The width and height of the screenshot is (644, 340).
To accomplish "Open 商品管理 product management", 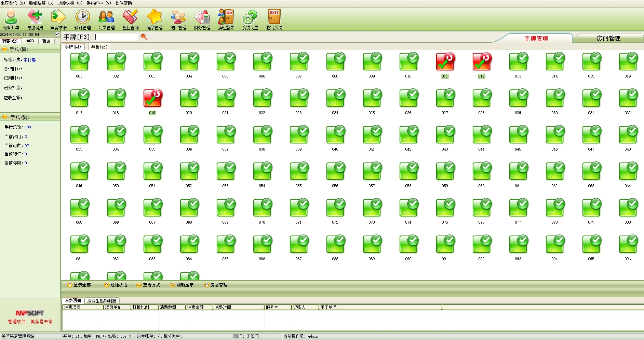I will (154, 20).
